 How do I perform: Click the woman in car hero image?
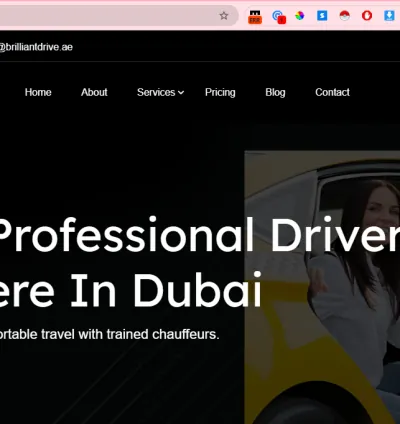[322, 287]
